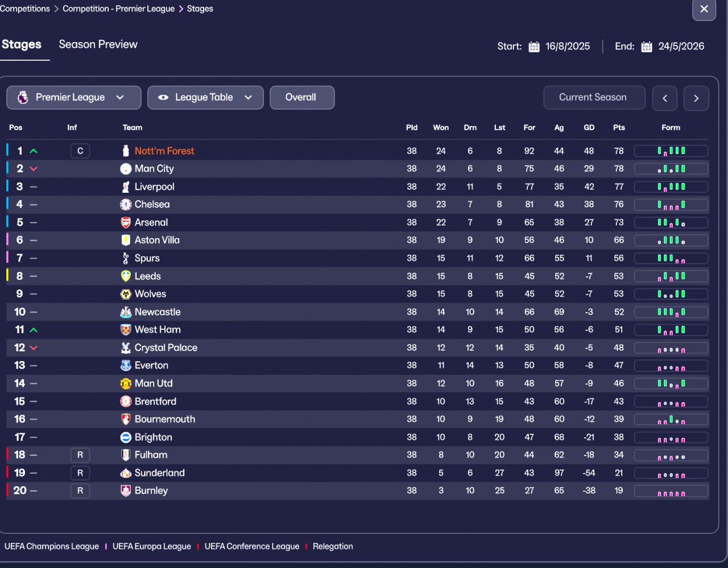The width and height of the screenshot is (728, 568).
Task: Click Burnley's relegation 'R' info badge
Action: (80, 491)
